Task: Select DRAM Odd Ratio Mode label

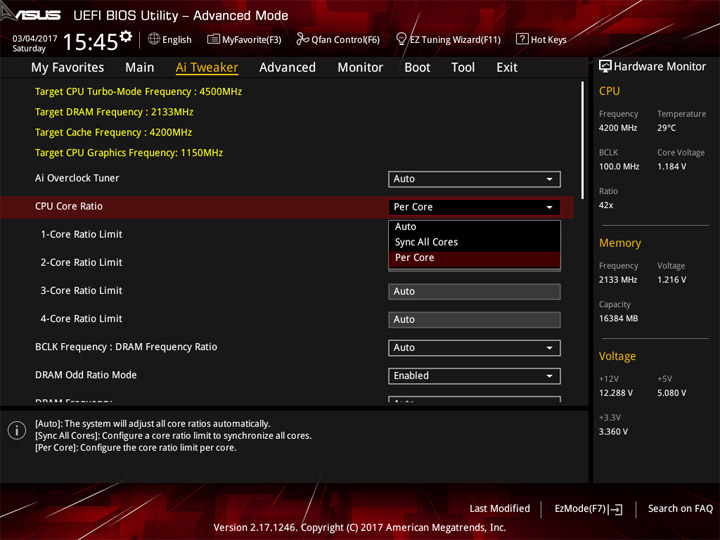Action: point(86,375)
